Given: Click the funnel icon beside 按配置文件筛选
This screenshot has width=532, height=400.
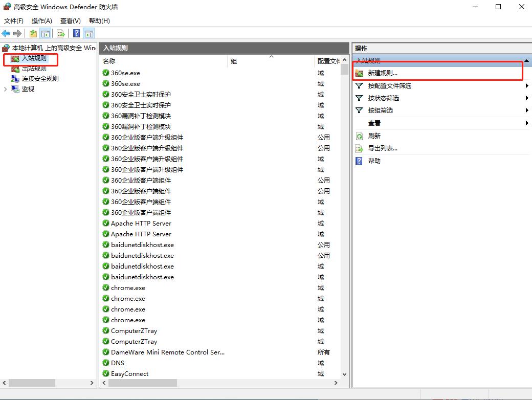Looking at the screenshot, I should click(x=359, y=86).
